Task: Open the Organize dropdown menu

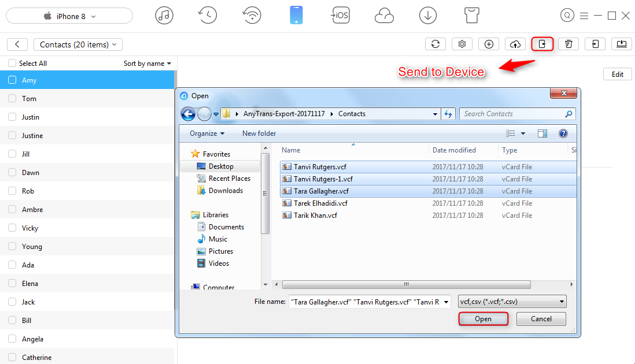Action: click(x=207, y=133)
